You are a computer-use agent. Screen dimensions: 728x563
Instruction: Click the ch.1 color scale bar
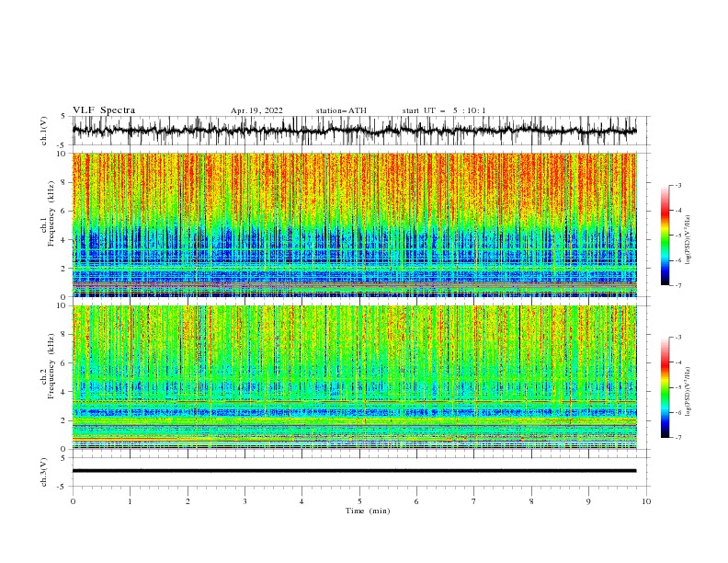[665, 236]
